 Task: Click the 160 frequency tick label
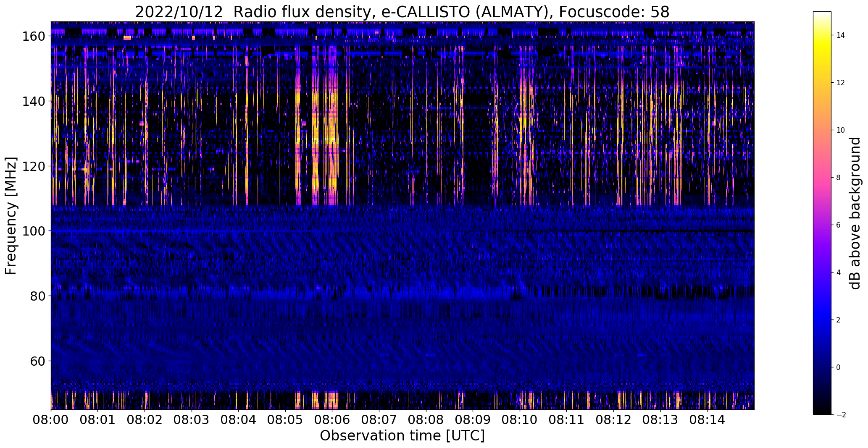pyautogui.click(x=34, y=37)
